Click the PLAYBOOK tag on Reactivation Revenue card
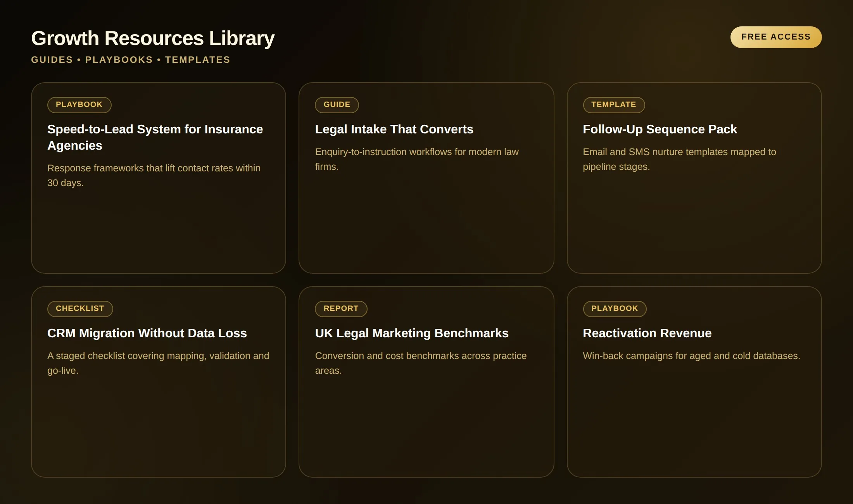This screenshot has height=504, width=853. click(x=615, y=309)
